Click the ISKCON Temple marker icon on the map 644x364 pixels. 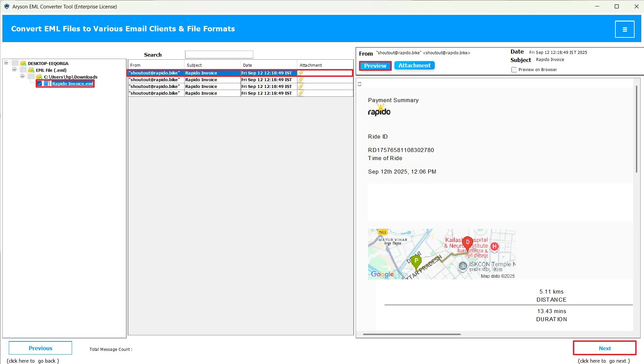(x=463, y=266)
